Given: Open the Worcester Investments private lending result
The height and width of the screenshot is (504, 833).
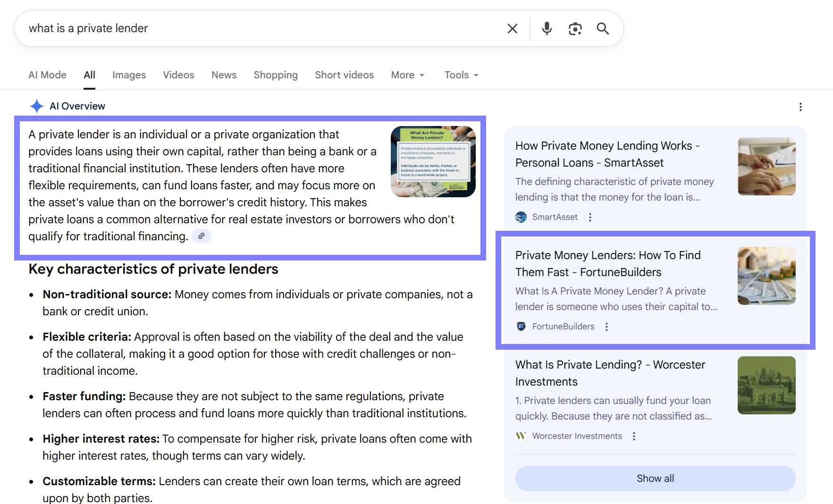Looking at the screenshot, I should coord(610,373).
